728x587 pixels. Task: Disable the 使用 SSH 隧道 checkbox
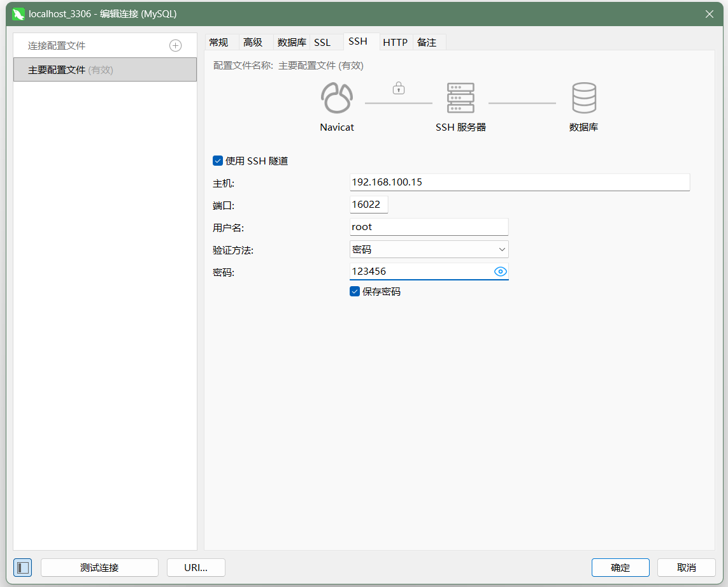(218, 161)
